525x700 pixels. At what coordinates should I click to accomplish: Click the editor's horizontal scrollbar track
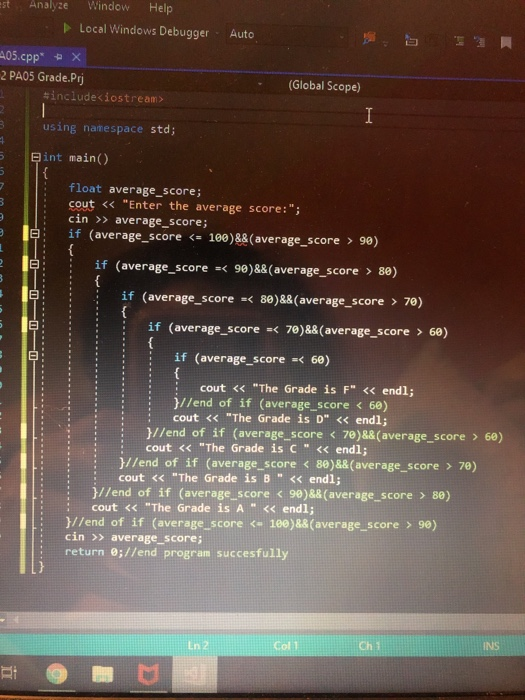[272, 621]
